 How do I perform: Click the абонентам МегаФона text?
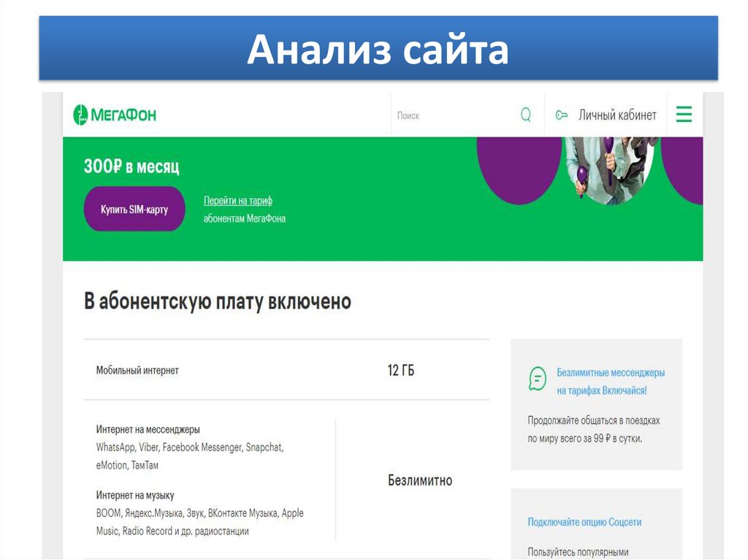245,218
